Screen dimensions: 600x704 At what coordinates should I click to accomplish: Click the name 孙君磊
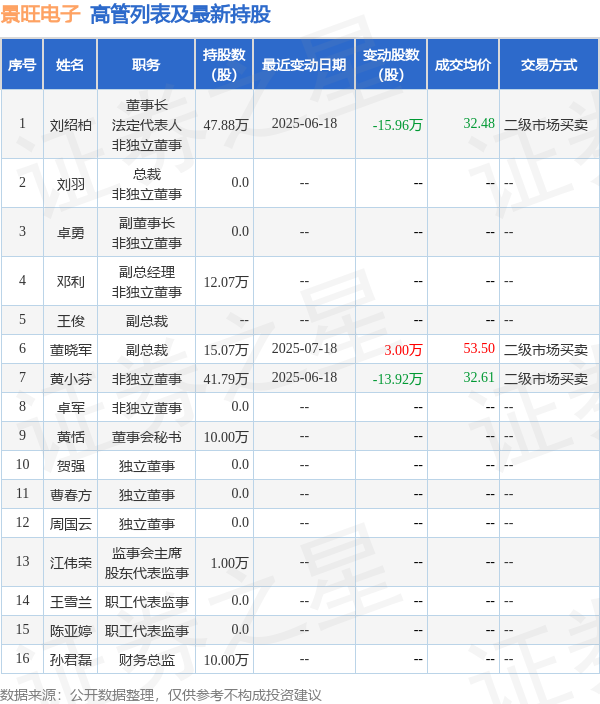coord(71,660)
